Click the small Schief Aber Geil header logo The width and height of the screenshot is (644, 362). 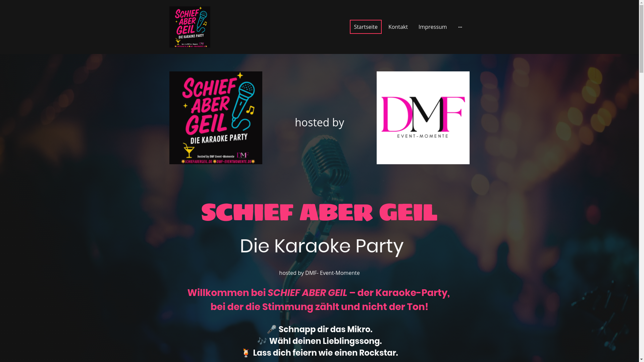click(190, 27)
